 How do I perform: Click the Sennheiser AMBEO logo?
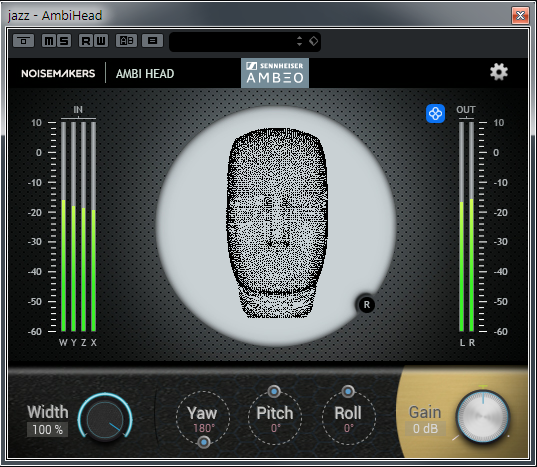(x=275, y=73)
